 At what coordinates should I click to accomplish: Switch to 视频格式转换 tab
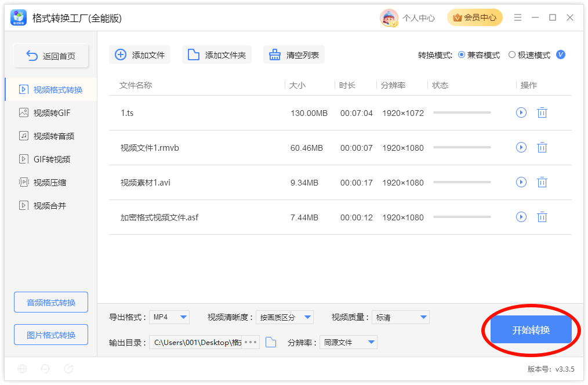point(51,90)
